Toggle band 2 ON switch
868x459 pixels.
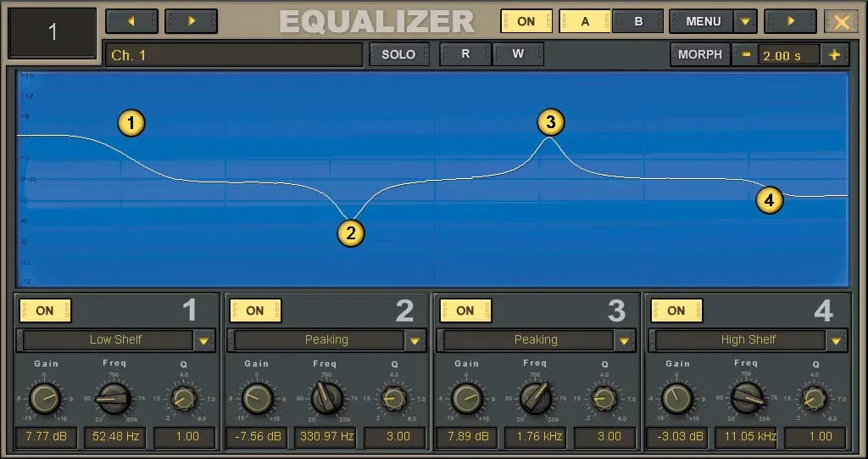pos(255,311)
